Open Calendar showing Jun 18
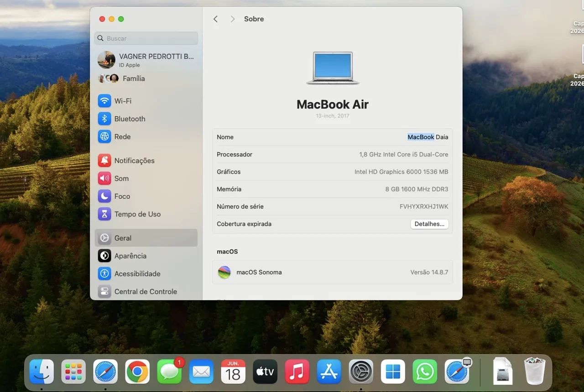This screenshot has height=392, width=584. 233,371
